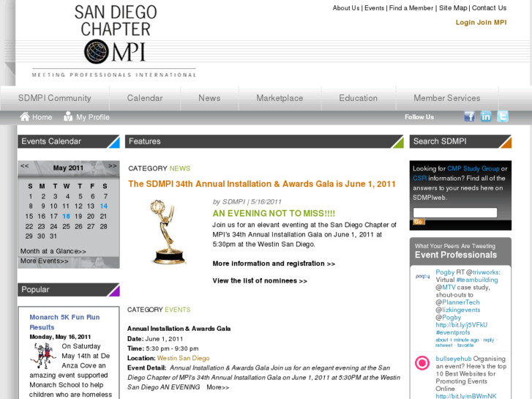Open SDMPI Community menu
This screenshot has height=399, width=532.
pyautogui.click(x=55, y=98)
